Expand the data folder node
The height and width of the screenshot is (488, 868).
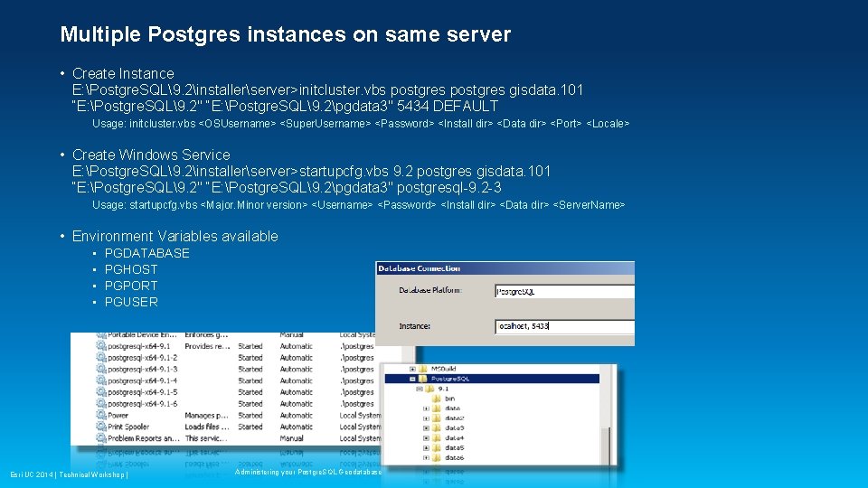426,408
